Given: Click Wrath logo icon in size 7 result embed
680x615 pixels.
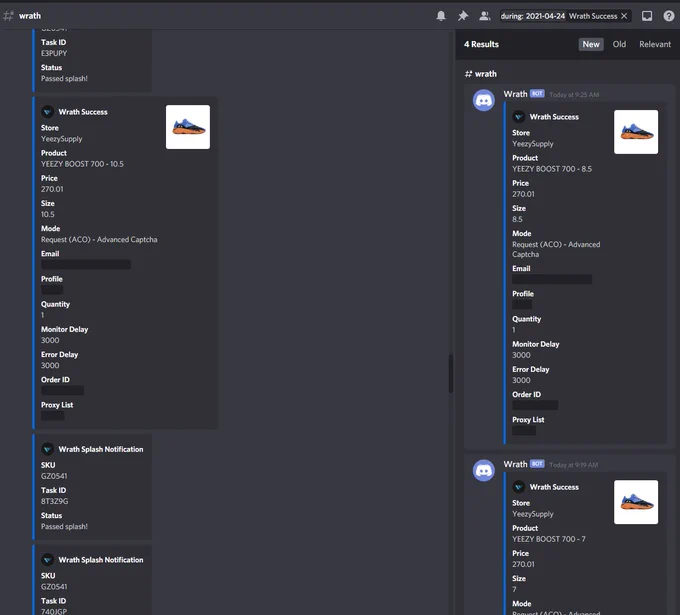Looking at the screenshot, I should (519, 487).
